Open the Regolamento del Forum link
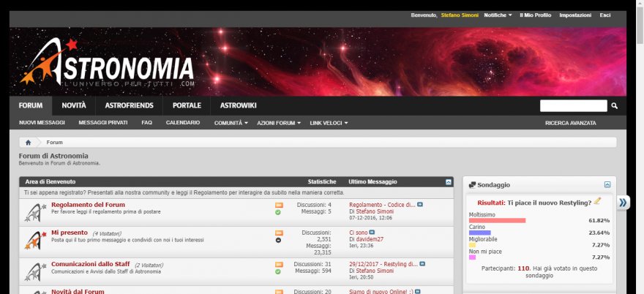Image resolution: width=644 pixels, height=294 pixels. pyautogui.click(x=88, y=205)
